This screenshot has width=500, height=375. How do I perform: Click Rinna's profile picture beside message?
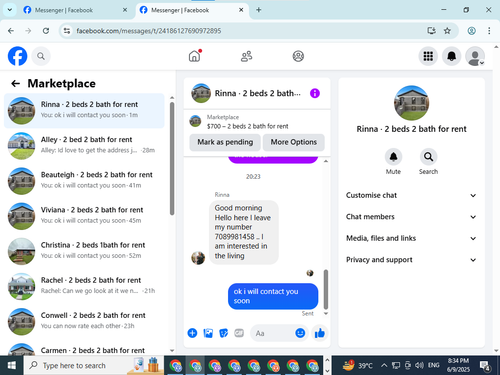click(198, 258)
